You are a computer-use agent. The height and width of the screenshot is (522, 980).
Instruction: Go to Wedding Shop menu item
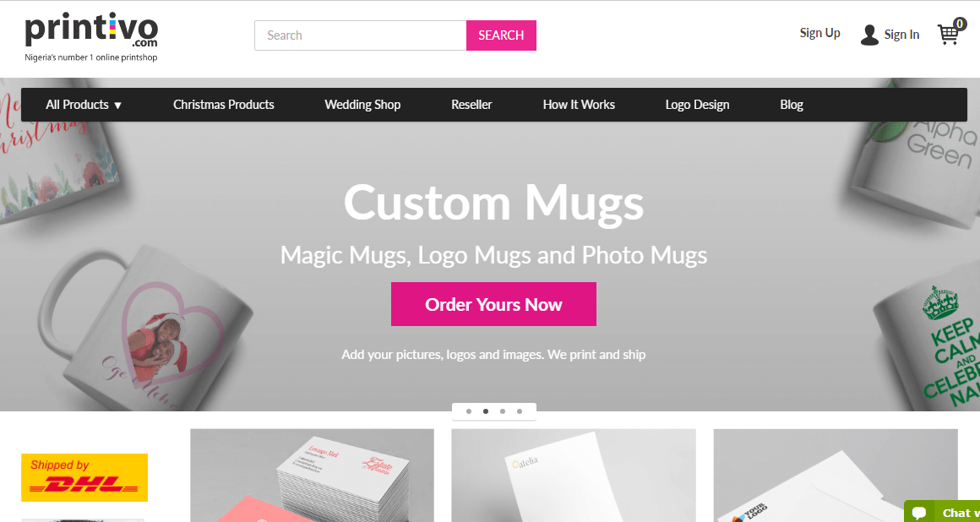pos(362,105)
